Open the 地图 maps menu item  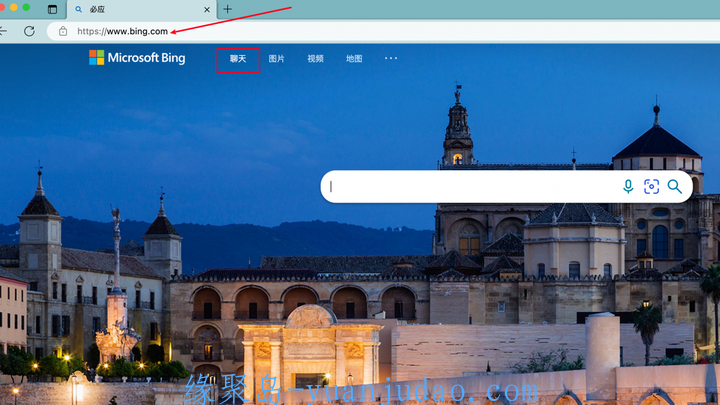[x=354, y=59]
